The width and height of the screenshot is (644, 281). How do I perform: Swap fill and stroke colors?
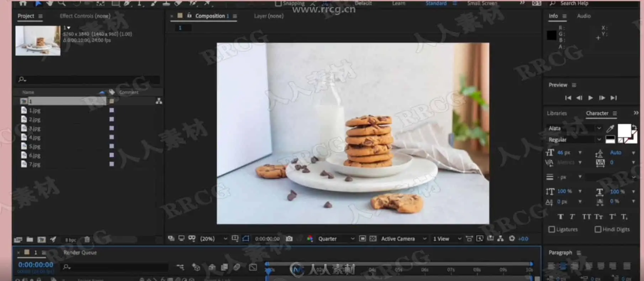pyautogui.click(x=634, y=127)
